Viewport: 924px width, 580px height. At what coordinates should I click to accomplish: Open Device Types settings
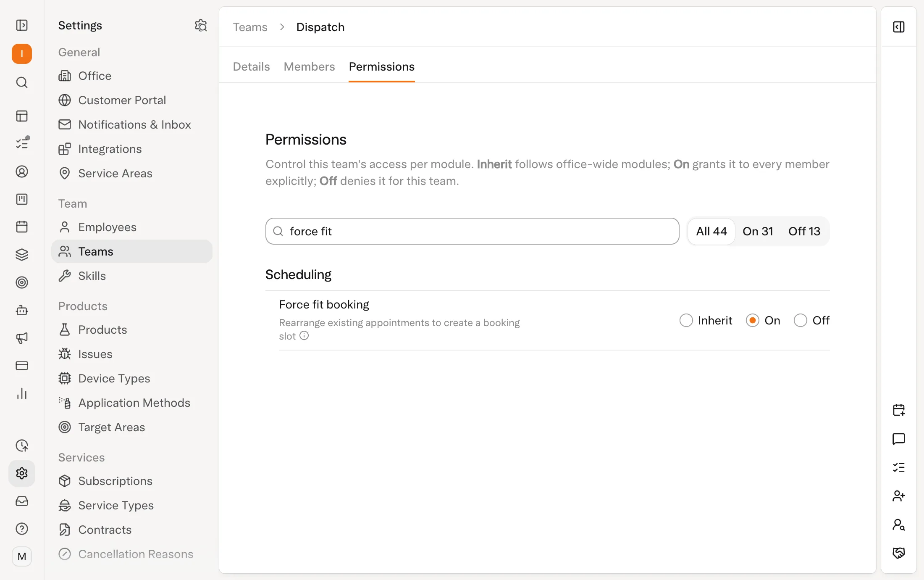point(132,378)
